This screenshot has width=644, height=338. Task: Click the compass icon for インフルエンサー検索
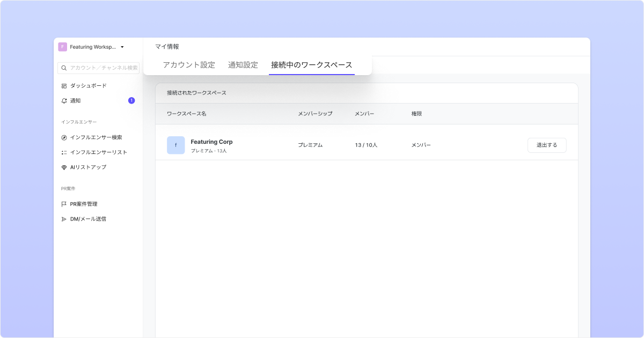64,137
